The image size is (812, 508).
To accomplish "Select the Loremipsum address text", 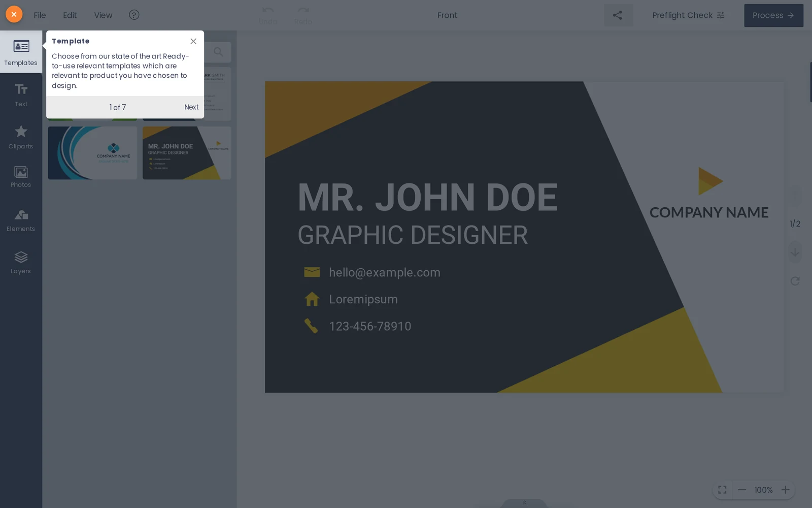I will tap(363, 299).
